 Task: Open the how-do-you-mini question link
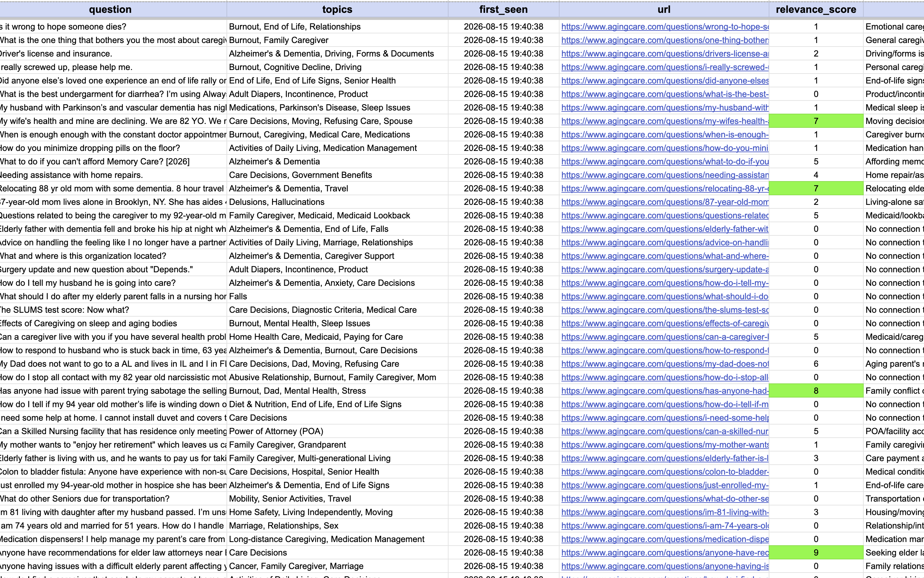pyautogui.click(x=665, y=148)
